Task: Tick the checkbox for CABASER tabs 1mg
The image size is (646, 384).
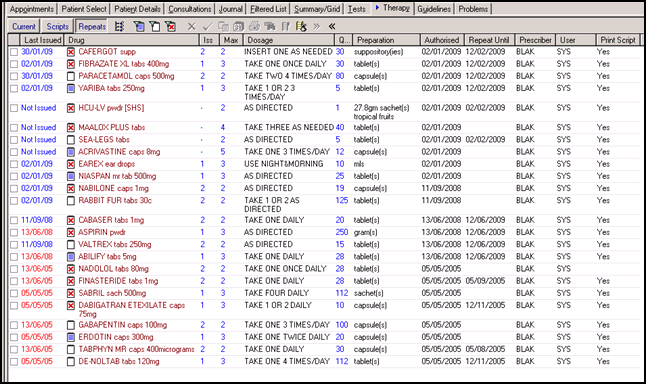Action: pyautogui.click(x=14, y=220)
